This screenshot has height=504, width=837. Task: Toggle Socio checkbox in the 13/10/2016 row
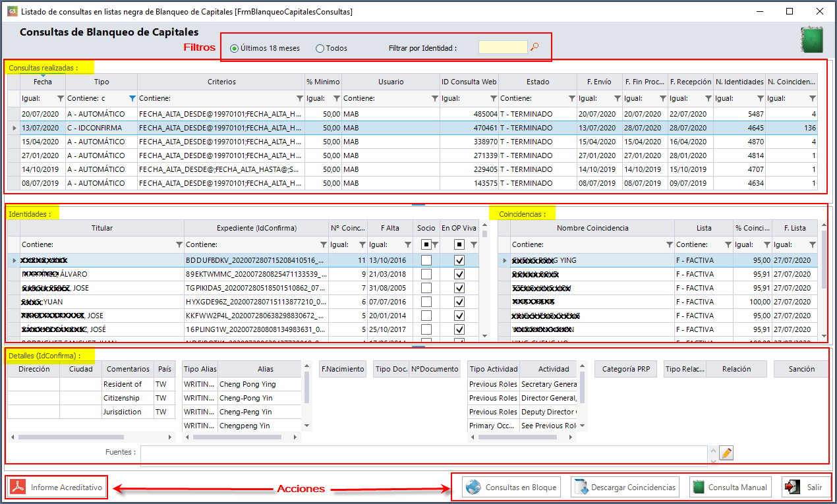(x=426, y=260)
